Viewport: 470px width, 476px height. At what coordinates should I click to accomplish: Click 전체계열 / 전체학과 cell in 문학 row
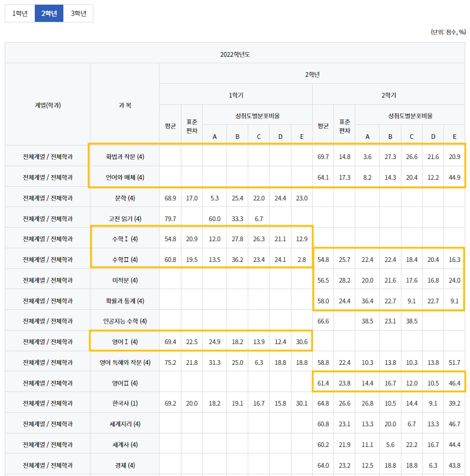[48, 198]
